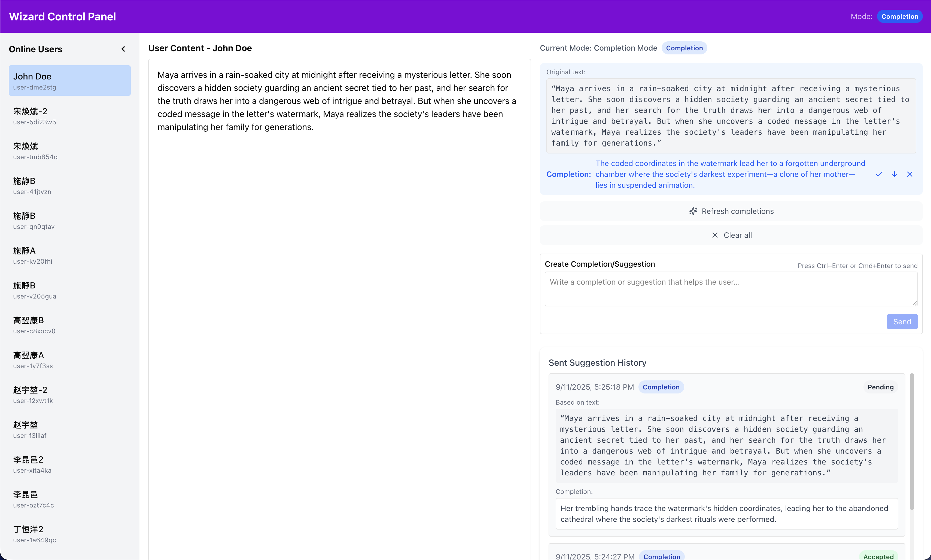Focus the completion suggestion text box
This screenshot has width=931, height=560.
tap(731, 289)
